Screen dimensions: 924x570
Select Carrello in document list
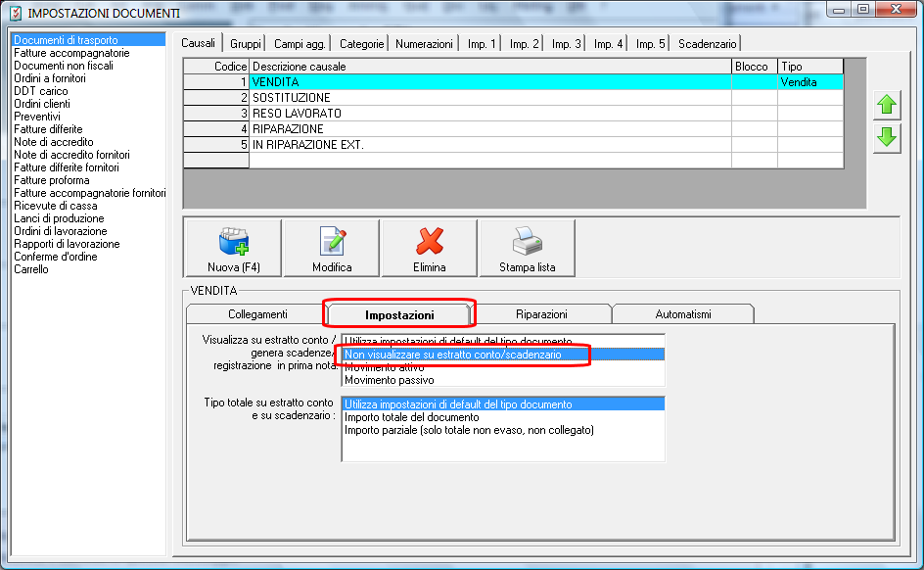click(x=88, y=269)
